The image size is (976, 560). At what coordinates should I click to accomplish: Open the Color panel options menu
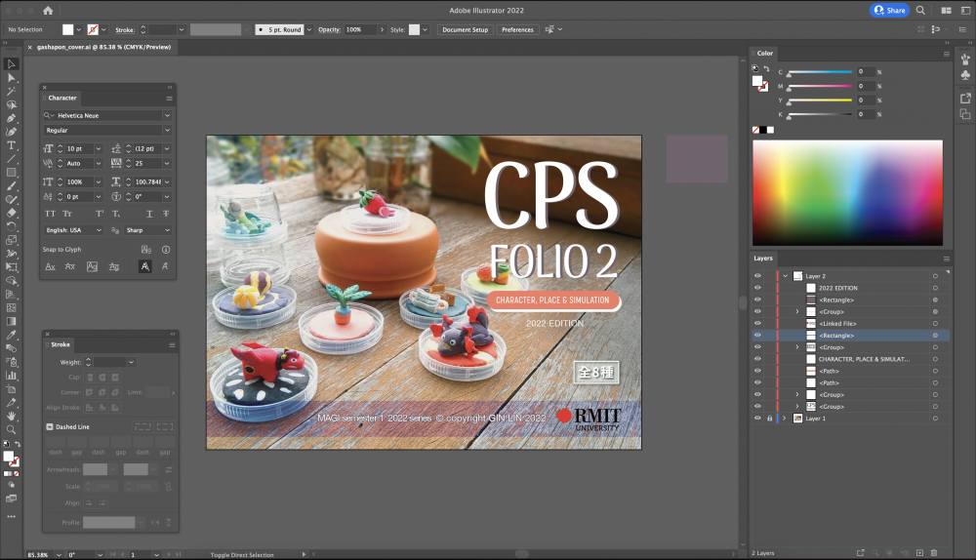click(946, 54)
